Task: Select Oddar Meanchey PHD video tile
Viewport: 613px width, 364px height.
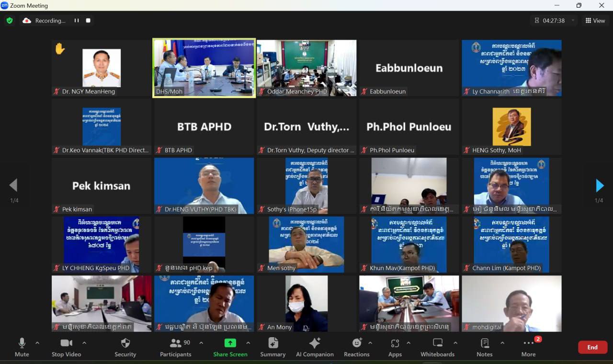Action: coord(306,68)
